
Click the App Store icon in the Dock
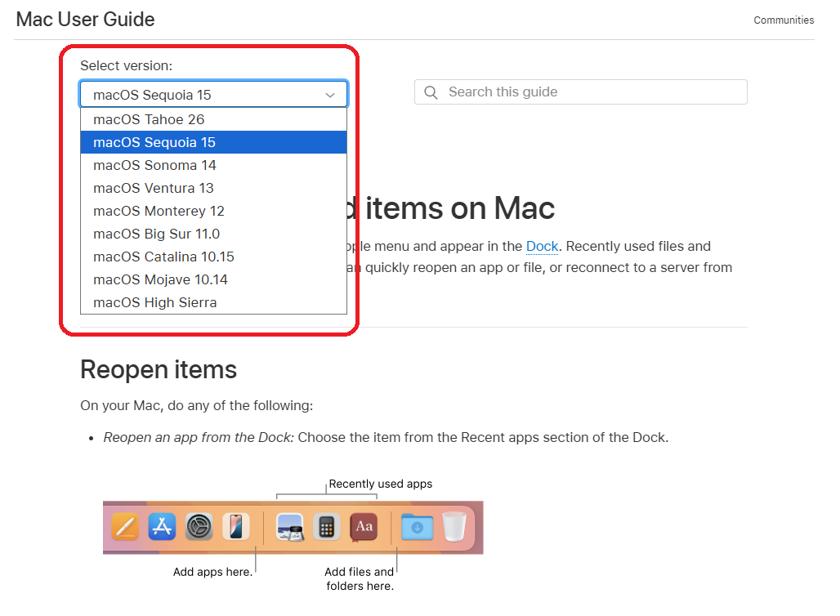162,527
